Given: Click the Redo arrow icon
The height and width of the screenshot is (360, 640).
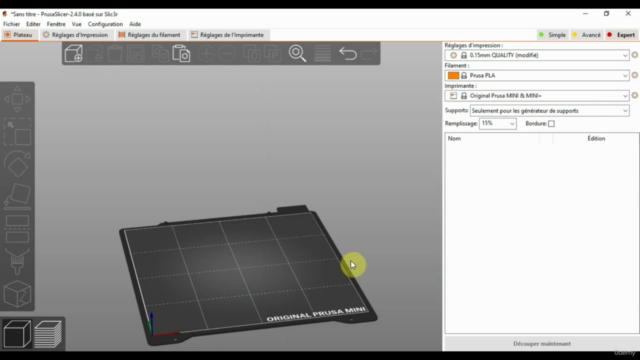Looking at the screenshot, I should [369, 53].
